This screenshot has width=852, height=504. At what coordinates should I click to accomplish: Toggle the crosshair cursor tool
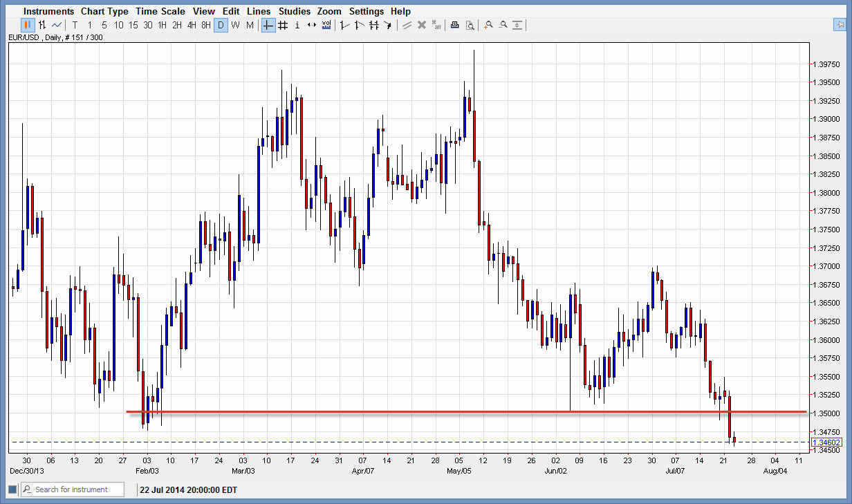[x=268, y=26]
